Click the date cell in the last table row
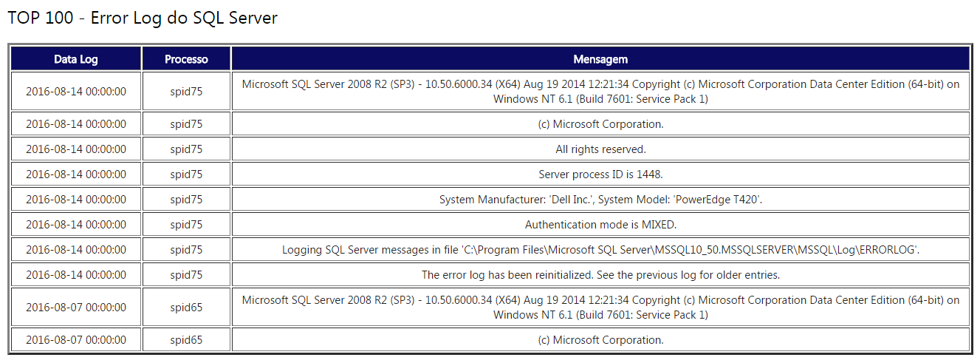 [x=76, y=340]
